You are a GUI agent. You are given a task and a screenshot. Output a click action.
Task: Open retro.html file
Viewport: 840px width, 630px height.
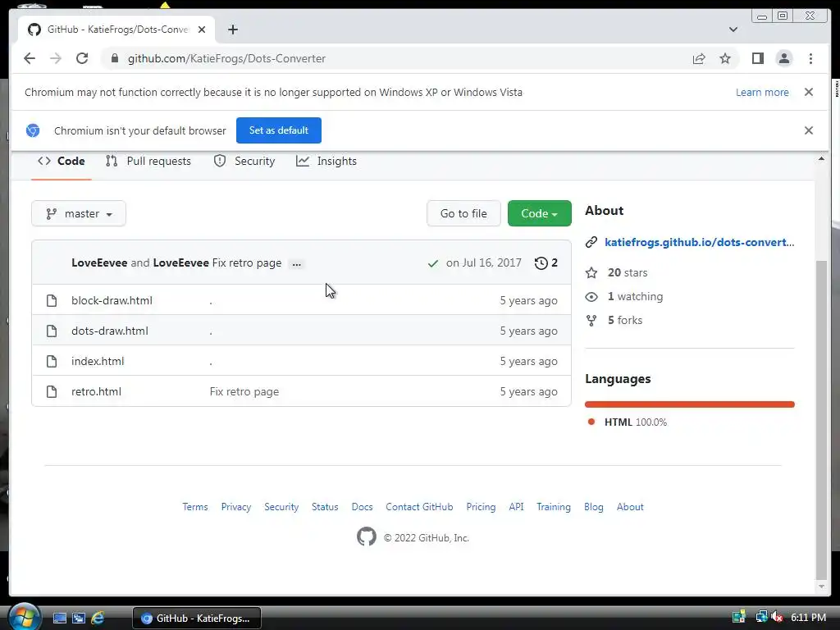click(x=97, y=391)
